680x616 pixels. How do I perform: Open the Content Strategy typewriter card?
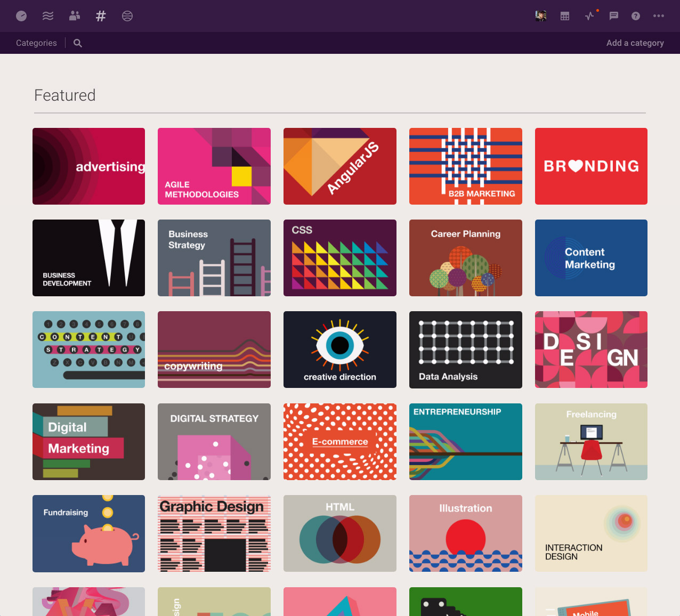point(88,350)
